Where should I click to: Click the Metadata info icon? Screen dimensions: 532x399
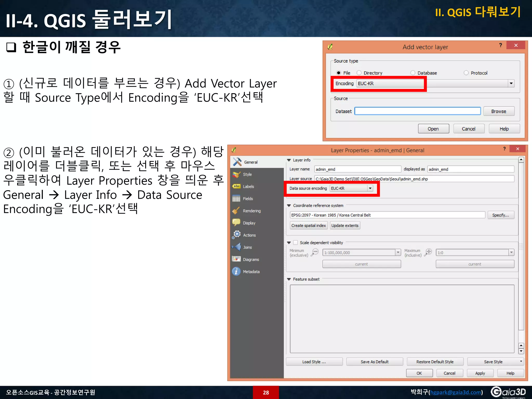coord(236,271)
